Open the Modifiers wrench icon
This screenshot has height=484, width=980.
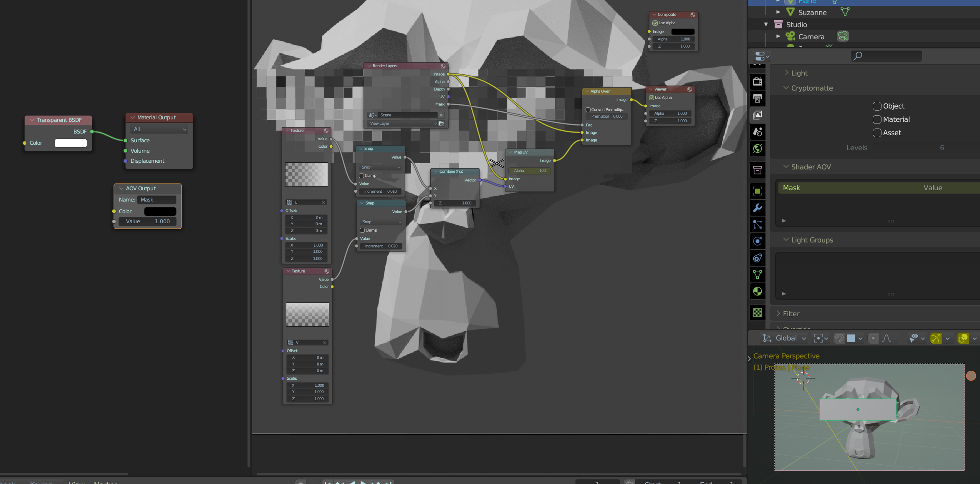coord(758,208)
